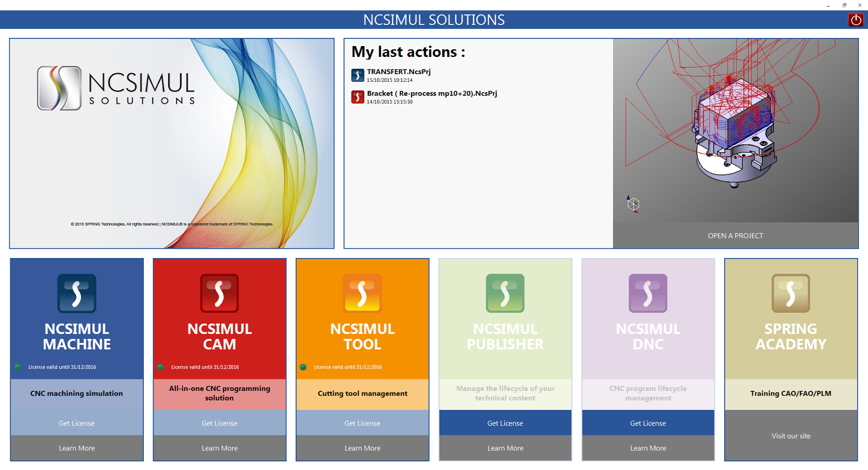Viewport: 868px width, 470px height.
Task: Click Learn More under NCSIMUL MACHINE
Action: click(x=76, y=448)
